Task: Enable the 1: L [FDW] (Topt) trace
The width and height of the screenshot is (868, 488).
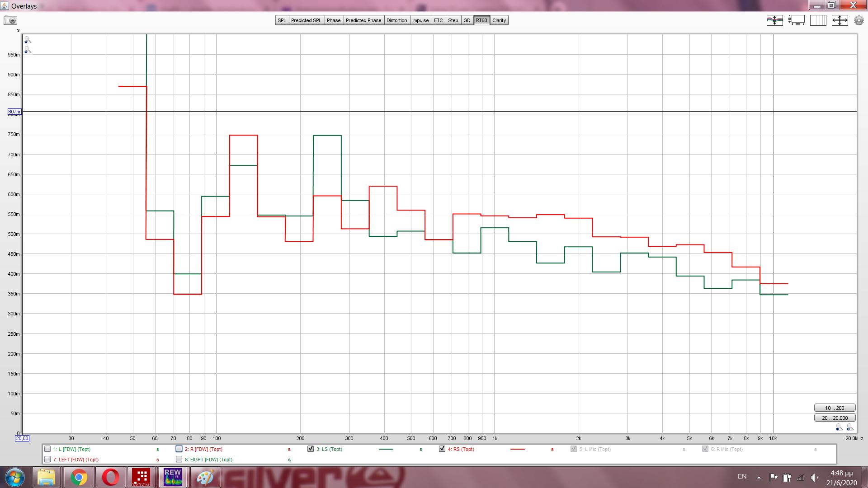Action: tap(47, 449)
